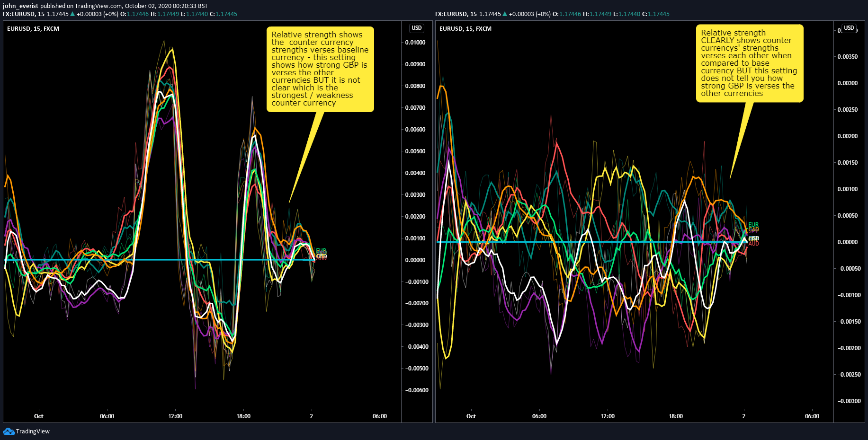The width and height of the screenshot is (868, 440).
Task: Click the 0.00050 price axis label
Action: pos(848,216)
